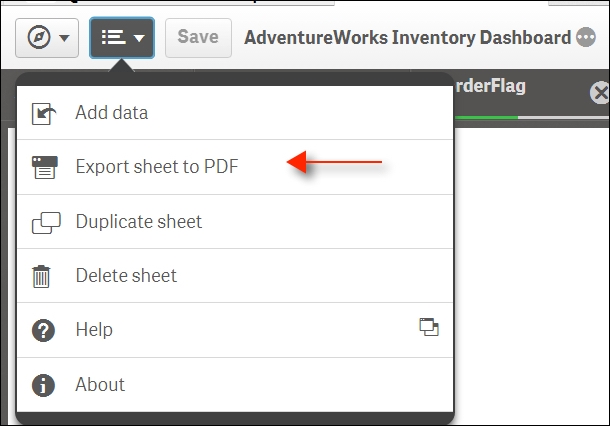The width and height of the screenshot is (610, 426).
Task: Click the Save button
Action: [x=198, y=38]
